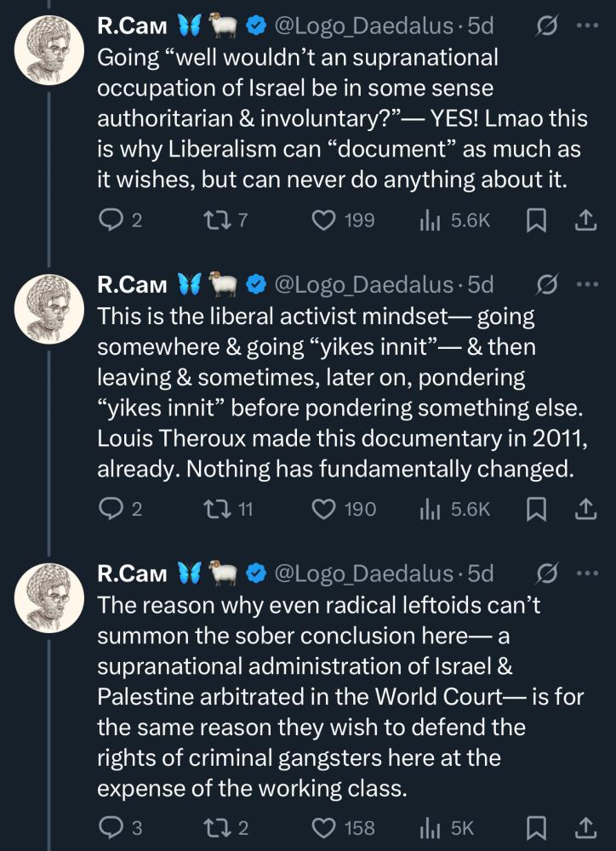Bookmark the "radical leftoids" tweet
616x851 pixels.
click(537, 827)
